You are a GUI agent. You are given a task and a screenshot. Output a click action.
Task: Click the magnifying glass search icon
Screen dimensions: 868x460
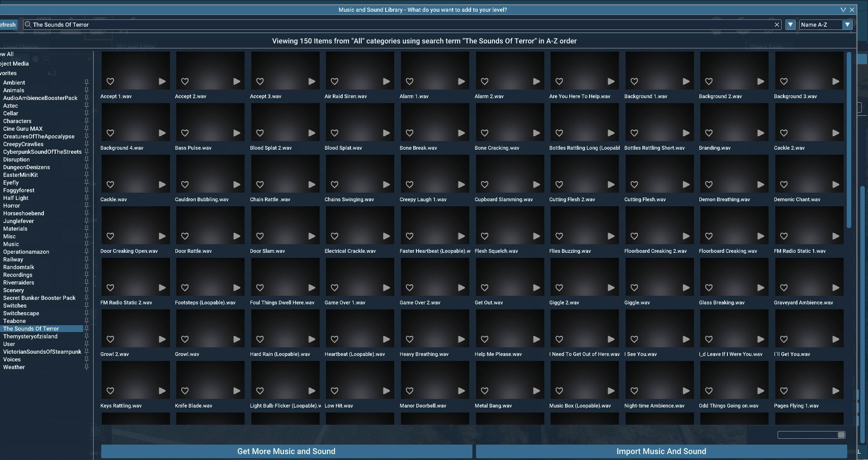[x=28, y=24]
